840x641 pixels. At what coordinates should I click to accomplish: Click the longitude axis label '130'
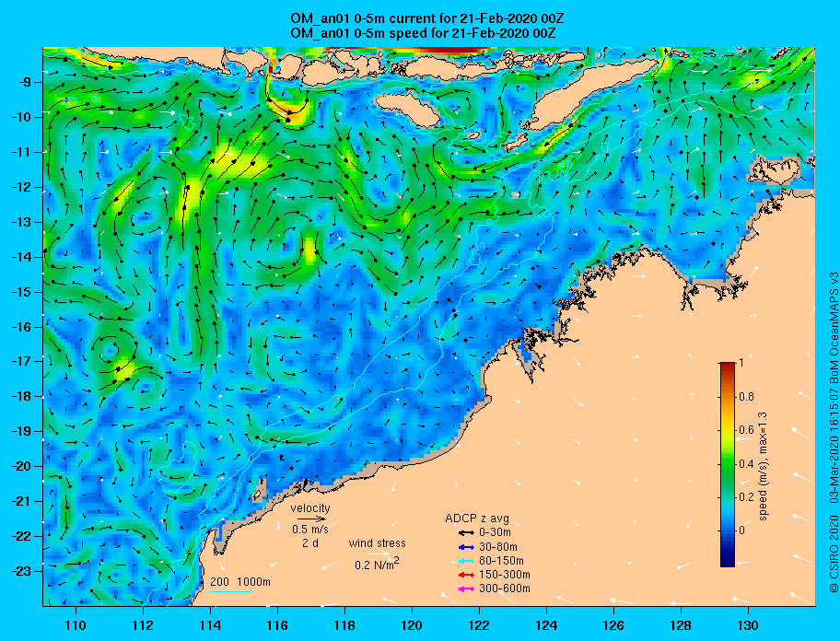tap(748, 625)
